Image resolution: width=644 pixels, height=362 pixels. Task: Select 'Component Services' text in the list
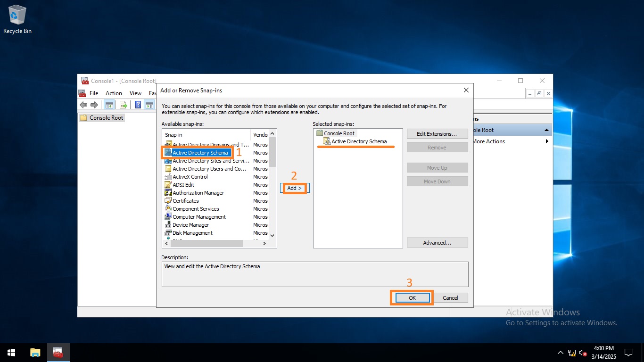coord(196,209)
